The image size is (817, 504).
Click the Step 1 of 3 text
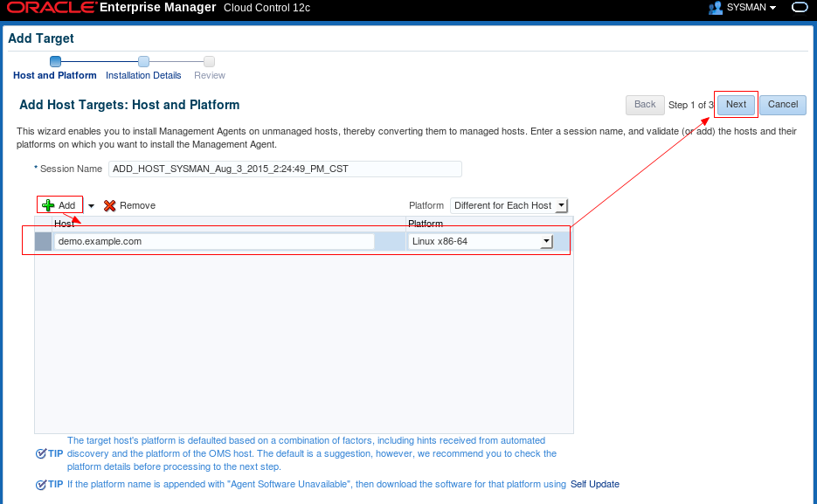click(691, 105)
